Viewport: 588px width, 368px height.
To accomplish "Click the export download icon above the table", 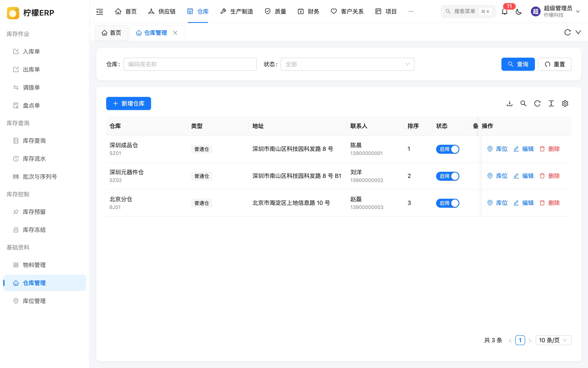I will (510, 103).
